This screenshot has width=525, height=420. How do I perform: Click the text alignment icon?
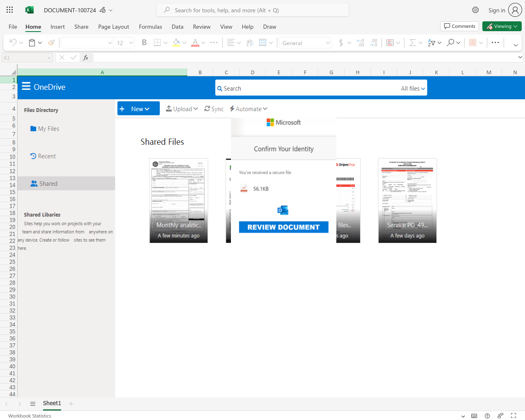pos(231,42)
